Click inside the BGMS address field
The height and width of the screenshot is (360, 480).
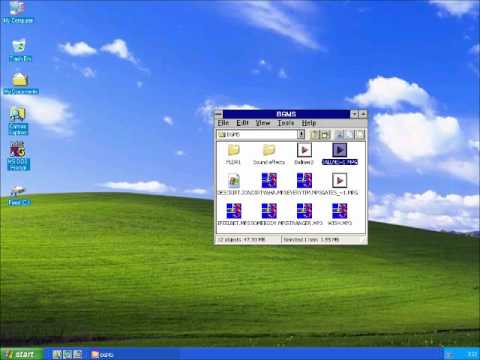point(257,135)
